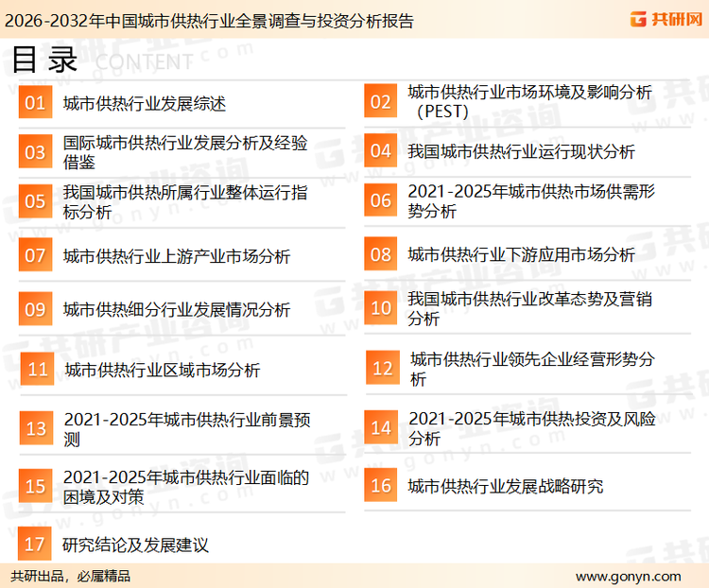Click the orange 01 number badge
This screenshot has width=709, height=588.
[x=35, y=102]
